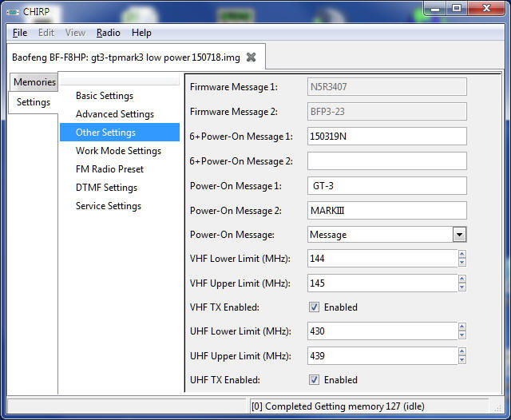Select Basic Settings in the list
511x420 pixels.
pos(105,96)
